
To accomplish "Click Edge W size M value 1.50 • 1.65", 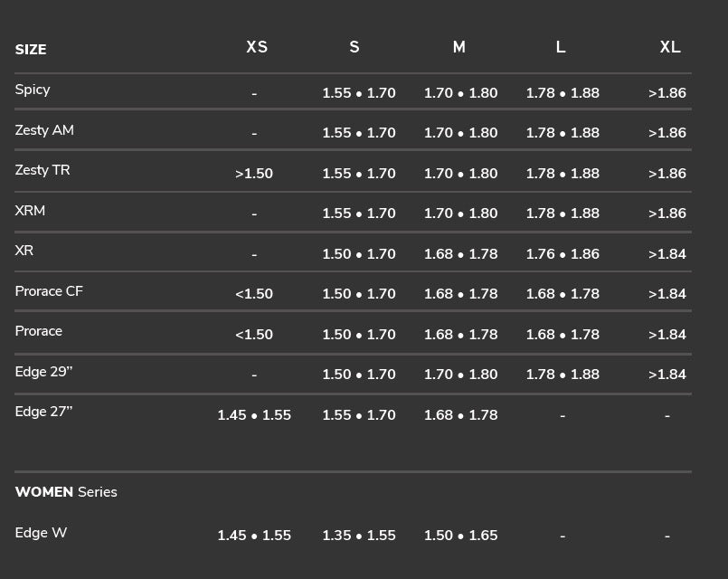I will [461, 536].
